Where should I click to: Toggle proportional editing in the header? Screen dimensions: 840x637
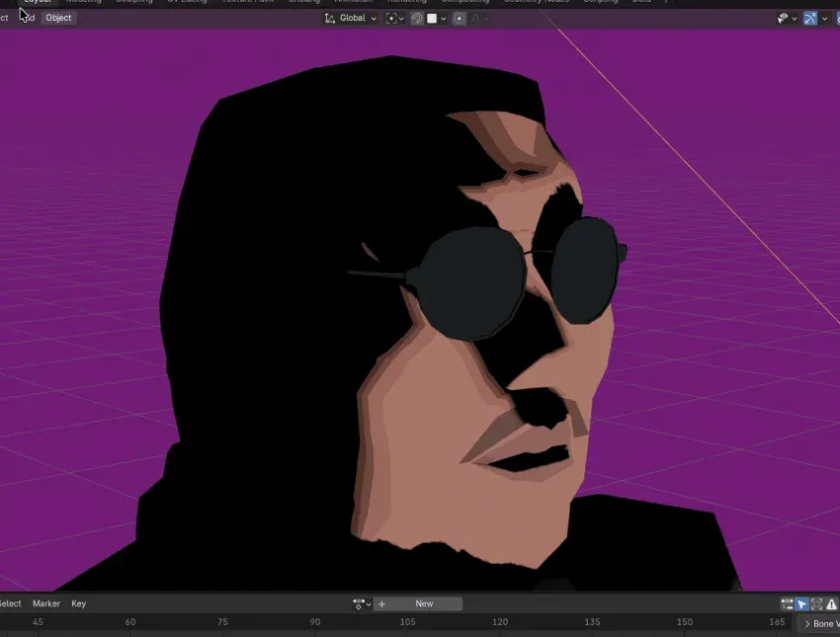[460, 18]
